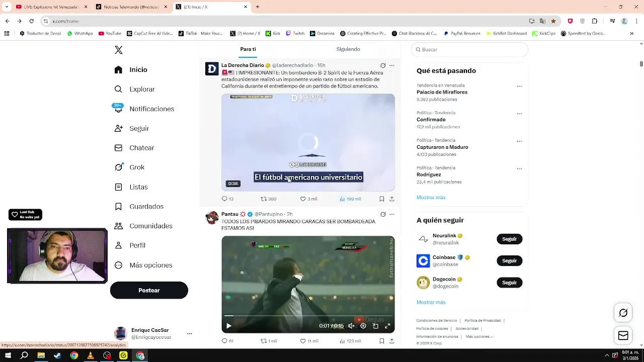Screen dimensions: 644x362
Task: Open Notificaciones in sidebar
Action: tap(144, 109)
